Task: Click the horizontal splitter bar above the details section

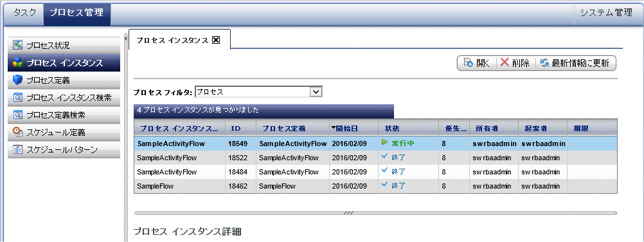Action: (x=375, y=213)
